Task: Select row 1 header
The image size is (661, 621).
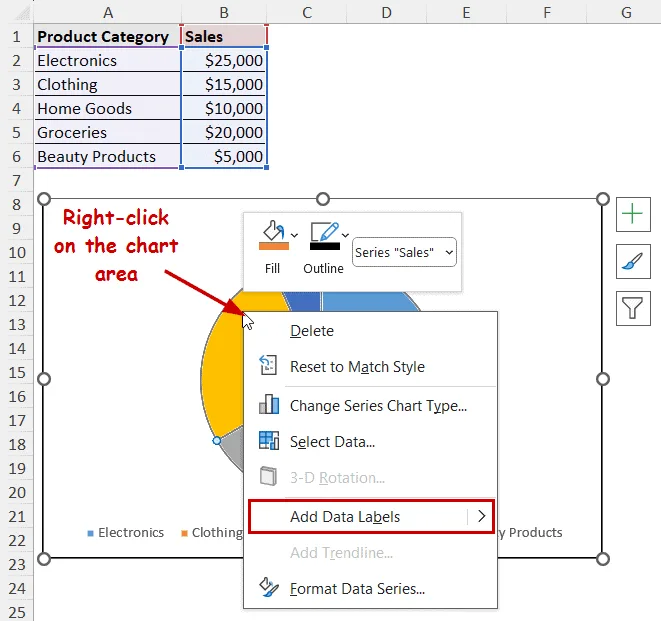Action: [x=16, y=36]
